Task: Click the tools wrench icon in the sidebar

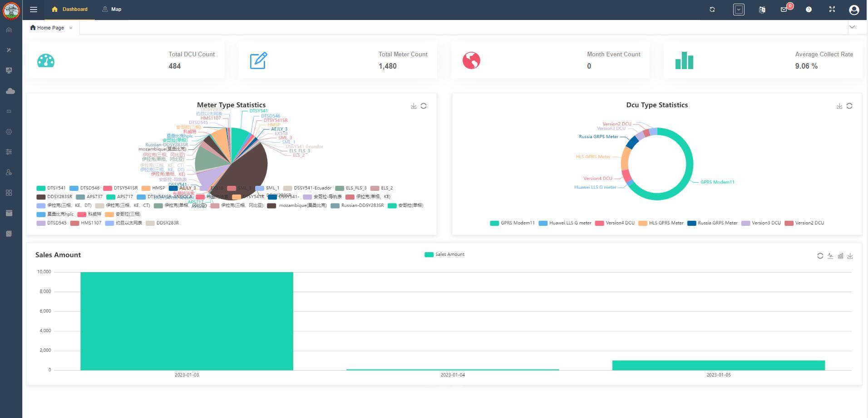Action: point(9,50)
